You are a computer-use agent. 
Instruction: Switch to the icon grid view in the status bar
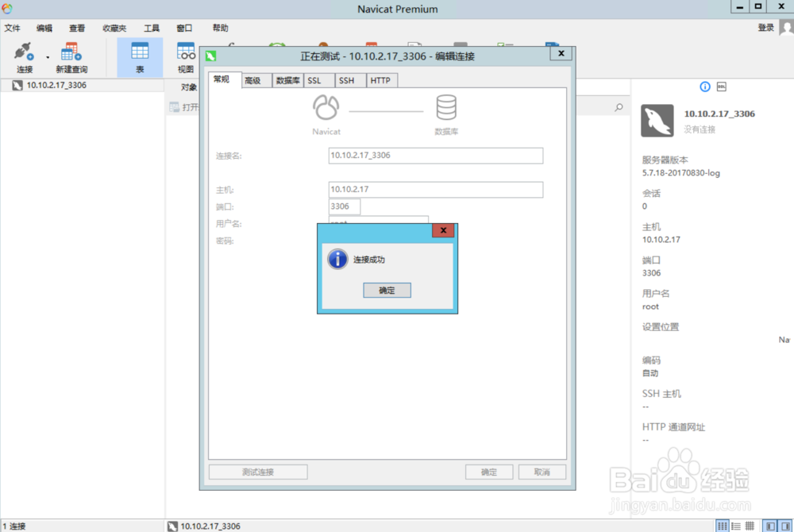pyautogui.click(x=722, y=526)
